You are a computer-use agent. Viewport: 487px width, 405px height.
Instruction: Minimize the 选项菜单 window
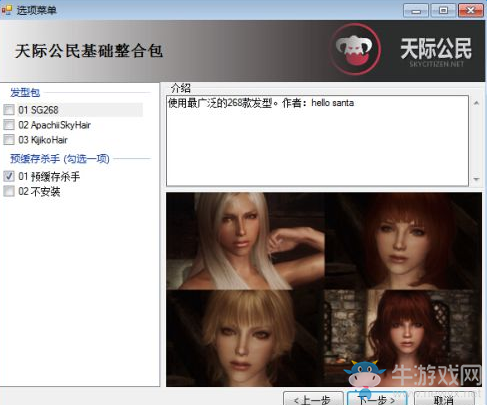pos(416,11)
